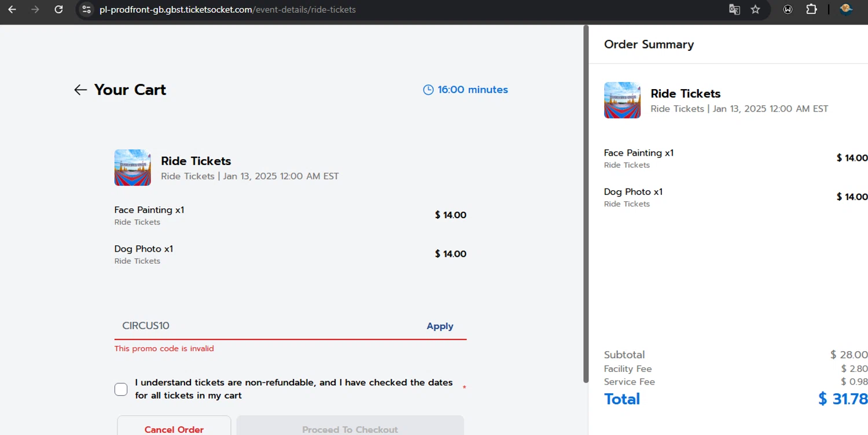Click the Ride Tickets thumbnail in cart
Viewport: 868px width, 435px height.
(133, 168)
